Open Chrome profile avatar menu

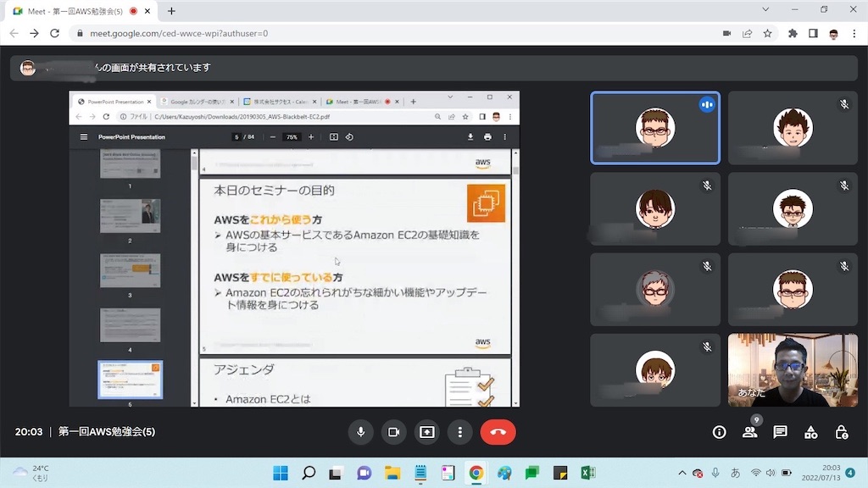pos(834,33)
